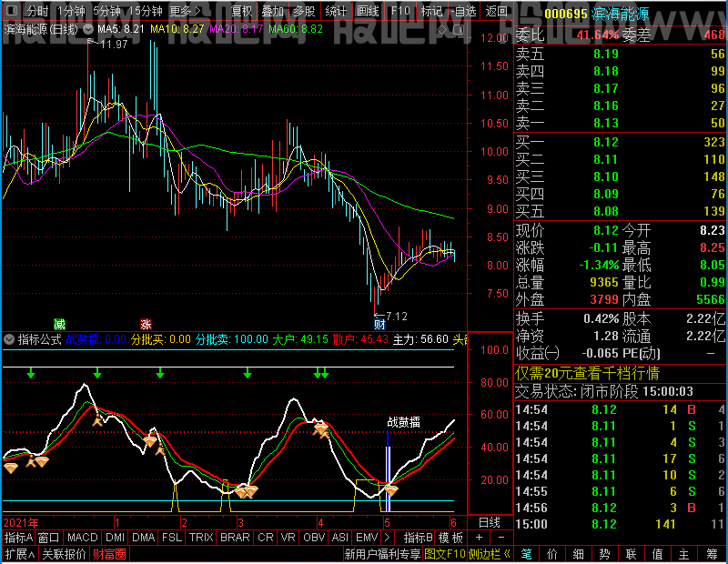Open the dropdown beside 指标公式
The width and height of the screenshot is (728, 564).
coord(9,339)
